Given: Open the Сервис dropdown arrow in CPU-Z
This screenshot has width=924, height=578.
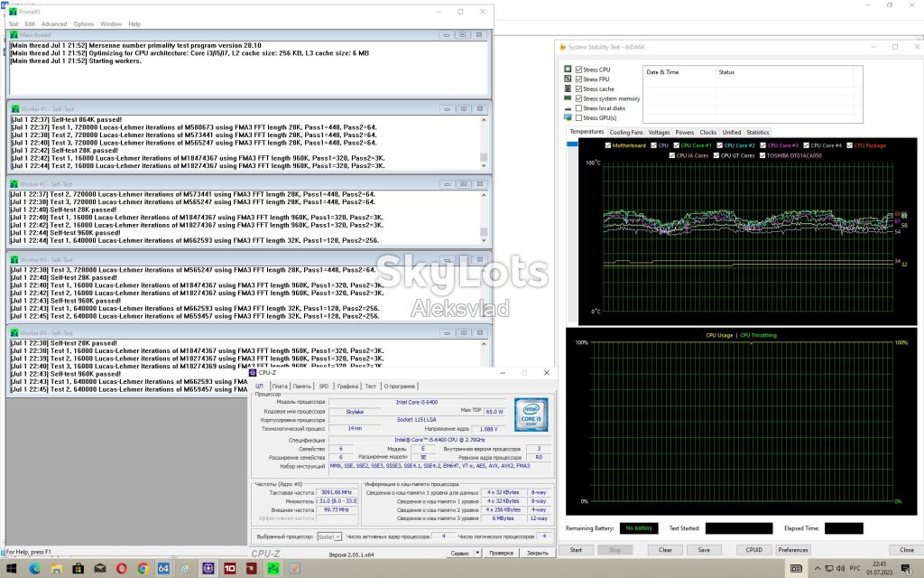Looking at the screenshot, I should click(477, 554).
